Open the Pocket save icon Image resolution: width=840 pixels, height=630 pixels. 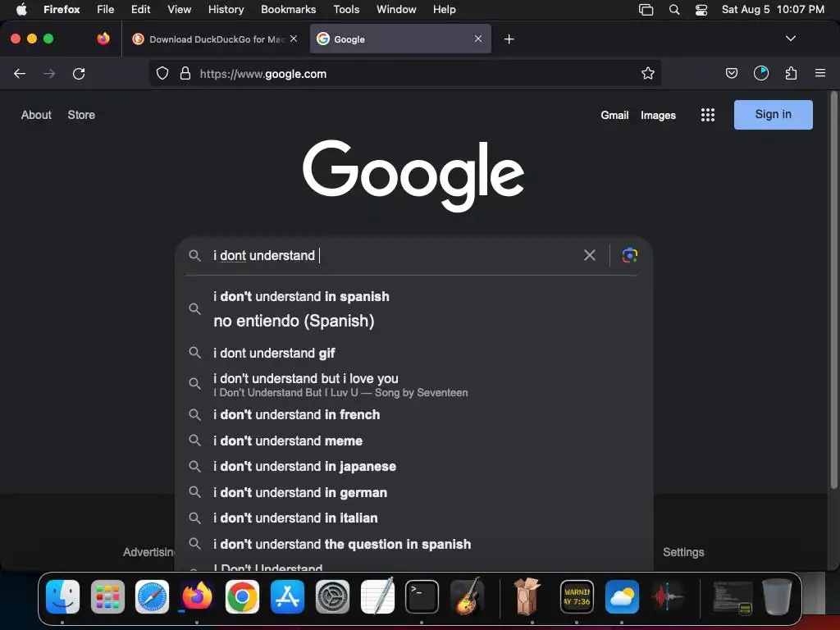click(x=731, y=73)
